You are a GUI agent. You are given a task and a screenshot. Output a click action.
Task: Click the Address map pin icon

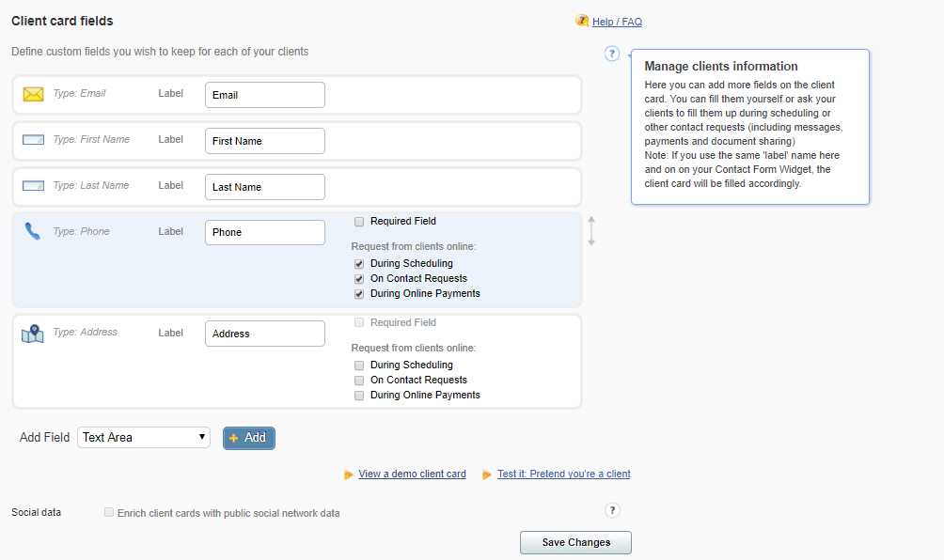coord(33,334)
